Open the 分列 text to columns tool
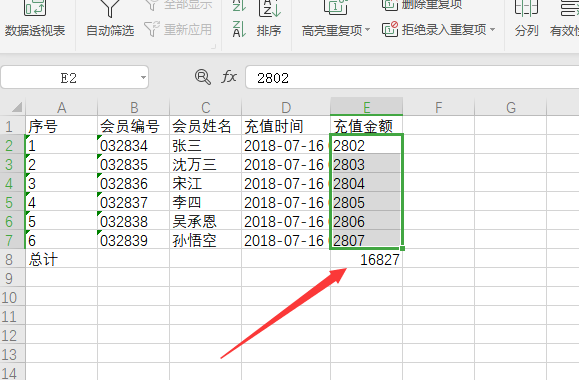This screenshot has width=579, height=380. pos(526,18)
